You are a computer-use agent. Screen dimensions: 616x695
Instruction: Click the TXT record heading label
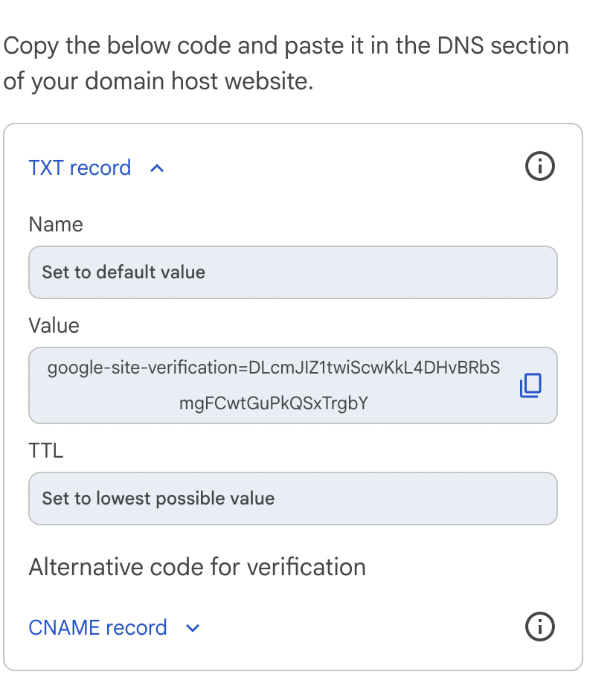(x=80, y=168)
